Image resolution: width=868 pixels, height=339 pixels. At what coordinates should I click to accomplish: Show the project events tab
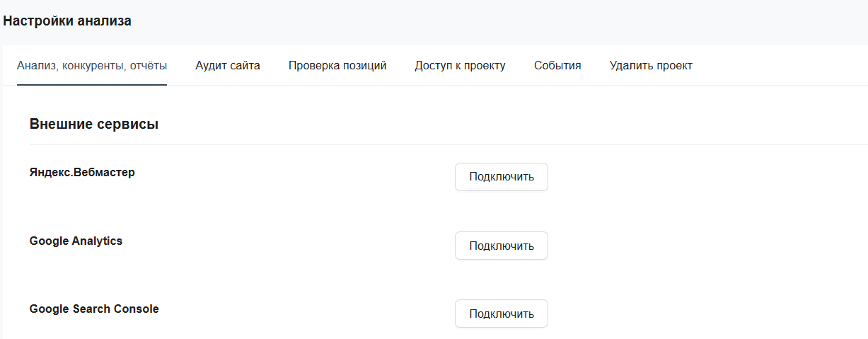coord(557,66)
